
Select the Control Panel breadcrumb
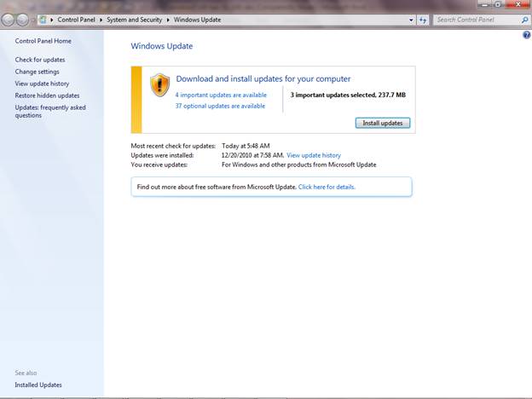[76, 20]
